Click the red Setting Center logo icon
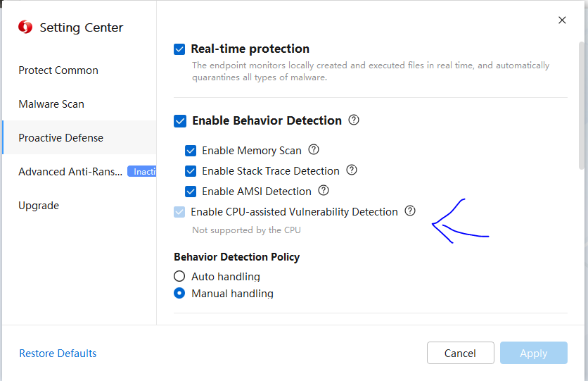588x381 pixels. coord(25,27)
